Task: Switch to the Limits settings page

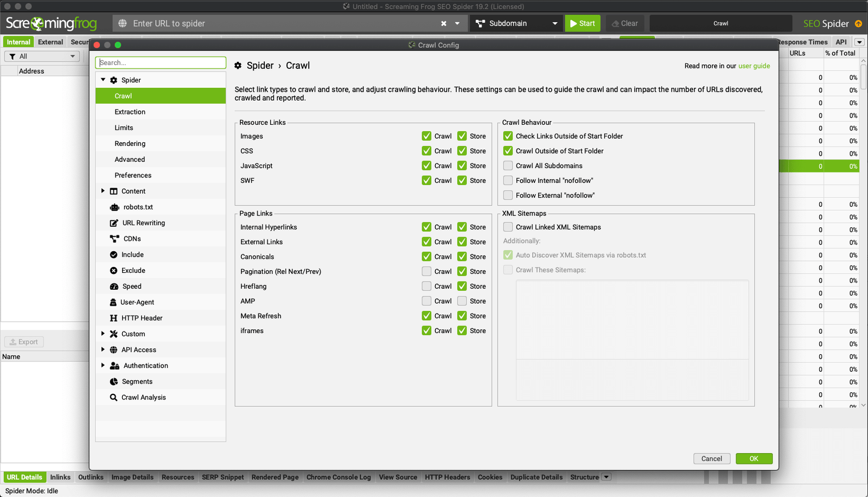Action: point(124,128)
